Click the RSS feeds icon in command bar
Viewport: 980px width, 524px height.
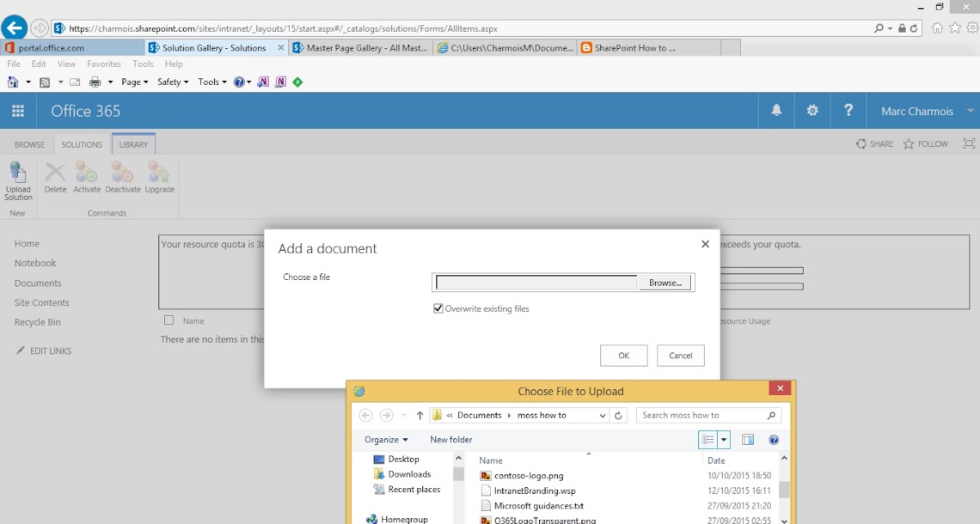[45, 82]
